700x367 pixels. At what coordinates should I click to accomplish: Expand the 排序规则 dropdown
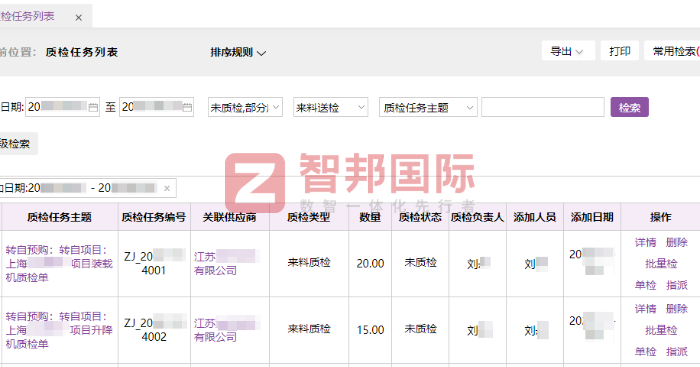(238, 52)
